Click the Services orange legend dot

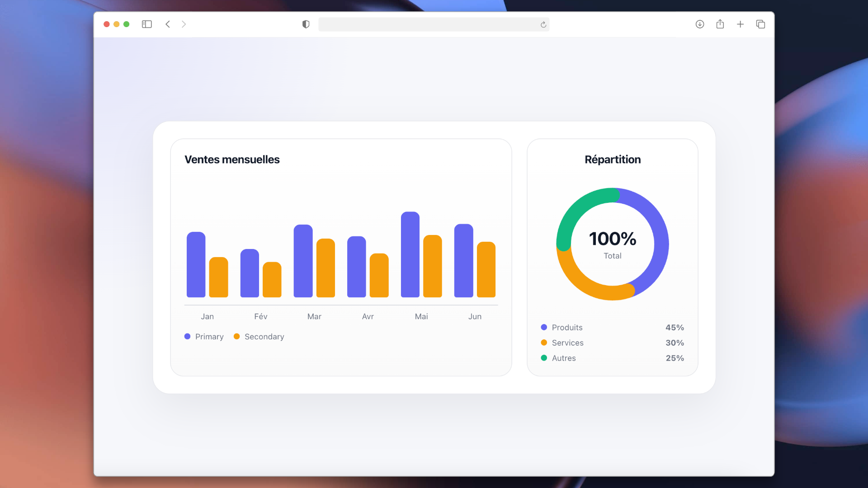tap(544, 343)
